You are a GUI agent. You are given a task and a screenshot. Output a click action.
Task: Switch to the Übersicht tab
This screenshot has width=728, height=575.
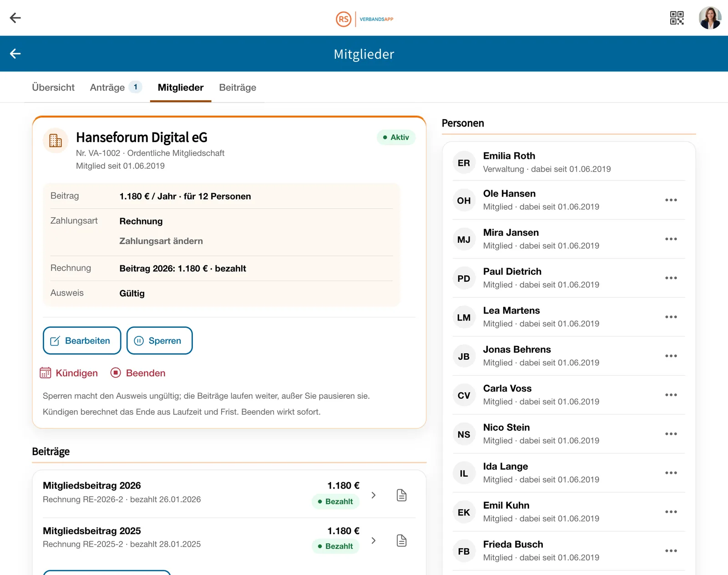(53, 87)
